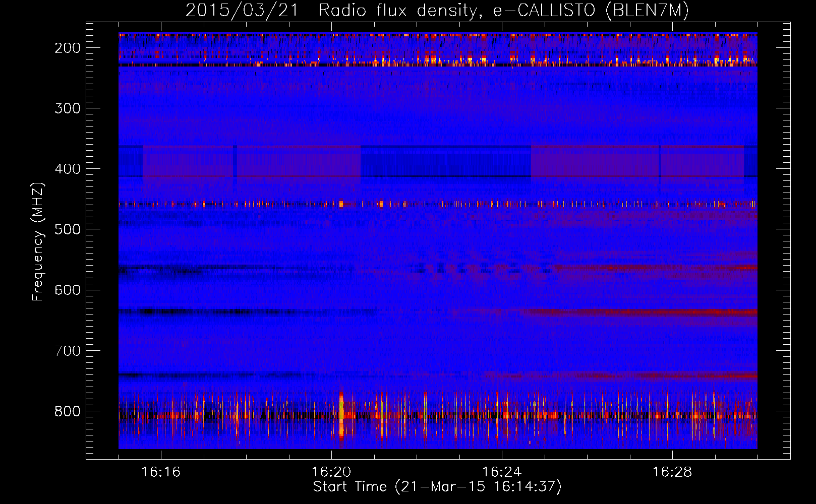
Task: Click the 200 frequency tick label
Action: click(67, 48)
